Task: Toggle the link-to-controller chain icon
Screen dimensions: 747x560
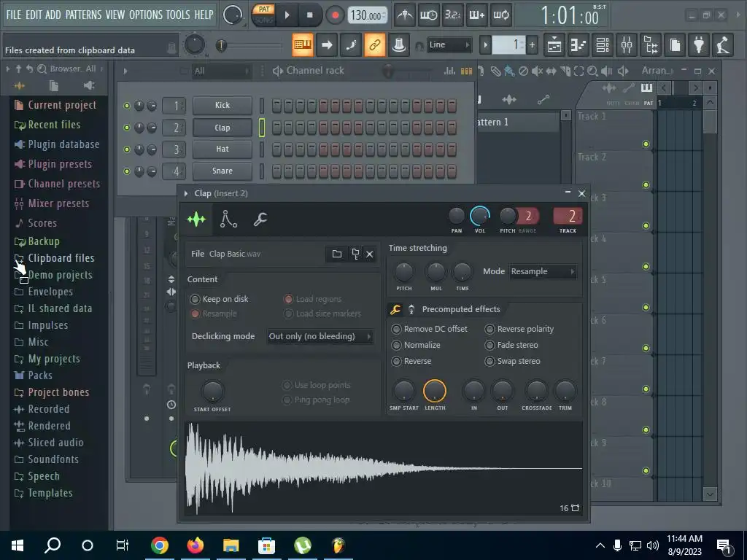Action: (x=375, y=44)
